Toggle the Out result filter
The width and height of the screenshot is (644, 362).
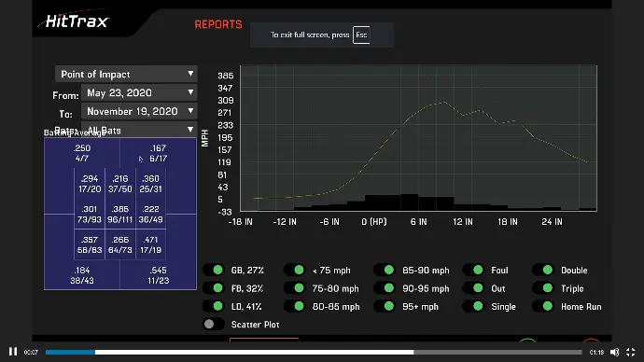473,288
